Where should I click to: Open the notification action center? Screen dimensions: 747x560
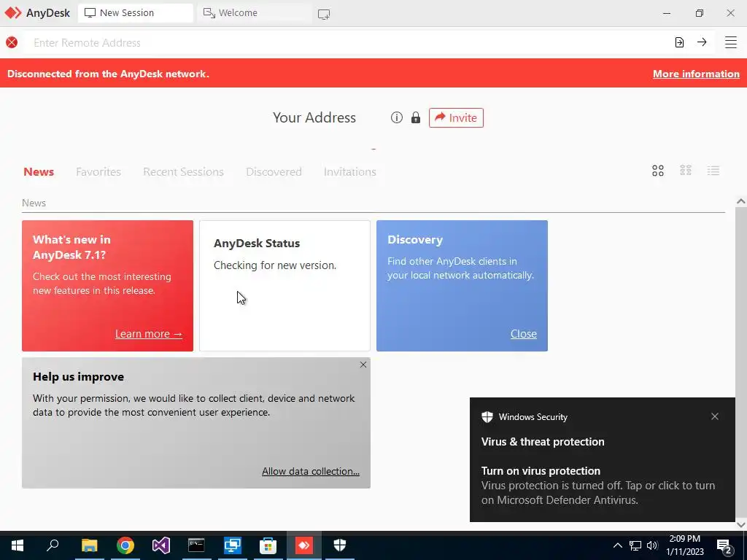click(x=724, y=546)
